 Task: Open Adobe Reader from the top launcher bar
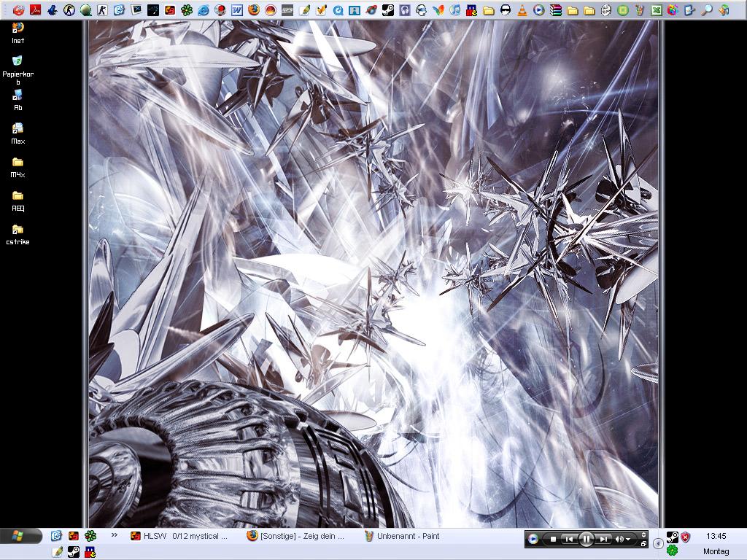35,9
